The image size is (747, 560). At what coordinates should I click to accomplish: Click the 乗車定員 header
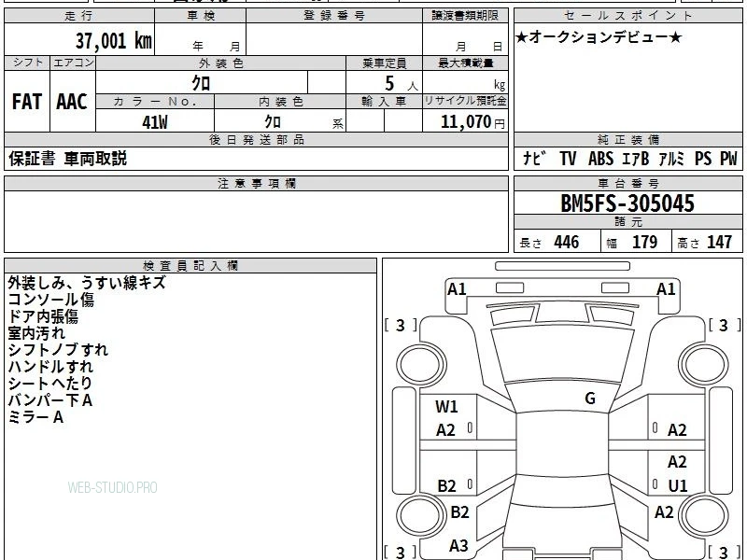[385, 63]
